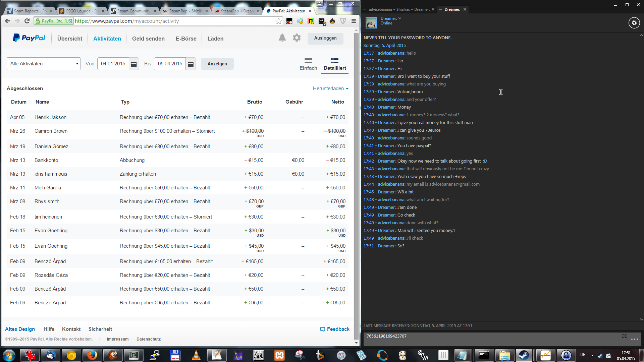Image resolution: width=644 pixels, height=362 pixels.
Task: Open Steam chat settings gear
Action: (x=634, y=23)
